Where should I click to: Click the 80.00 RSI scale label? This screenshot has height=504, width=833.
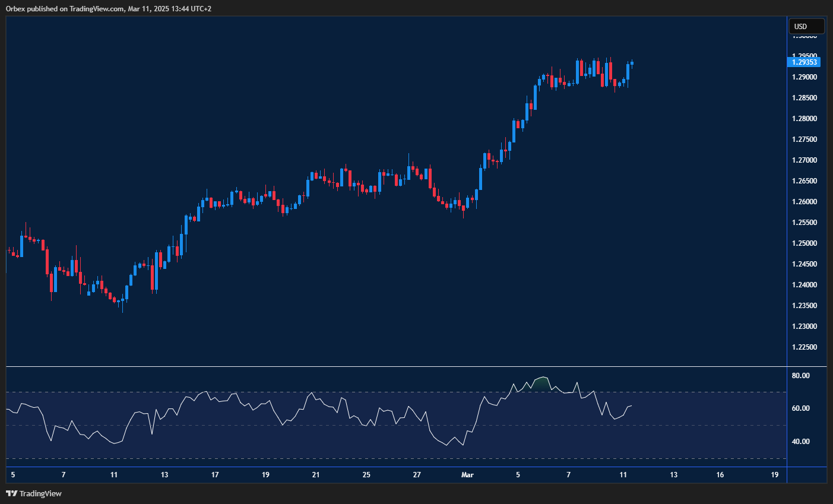tap(801, 375)
